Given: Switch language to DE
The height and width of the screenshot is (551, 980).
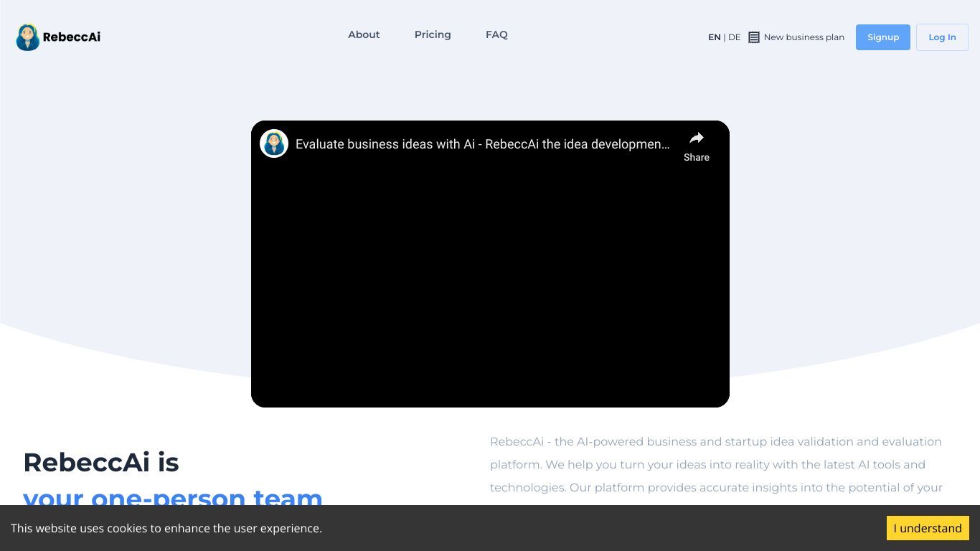Looking at the screenshot, I should click(x=735, y=37).
